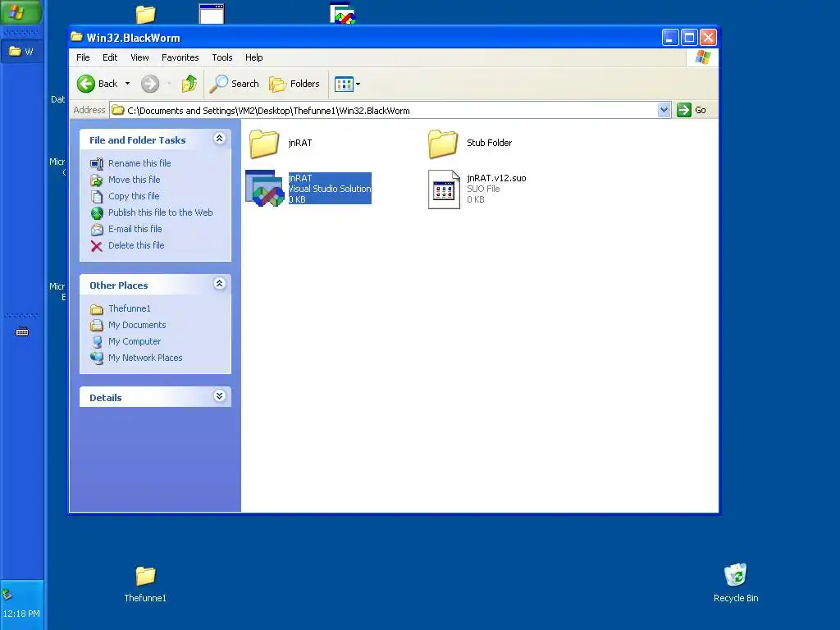Viewport: 840px width, 630px height.
Task: Click Rename this file link
Action: (139, 163)
